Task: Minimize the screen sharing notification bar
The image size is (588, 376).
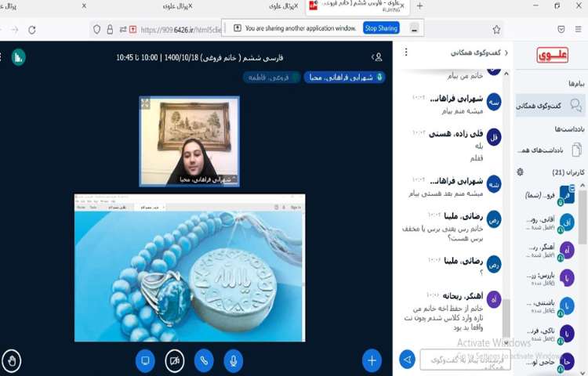Action: [x=414, y=28]
